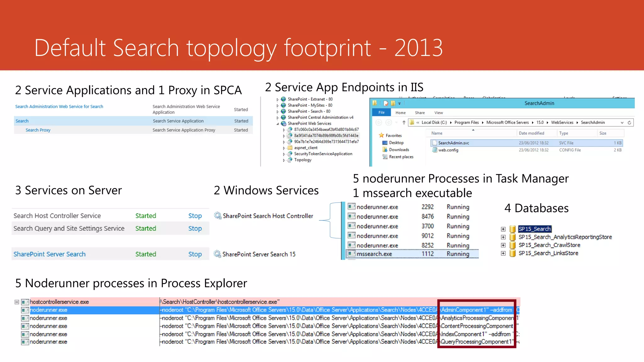Click the mssearch.exe process icon

pyautogui.click(x=352, y=254)
